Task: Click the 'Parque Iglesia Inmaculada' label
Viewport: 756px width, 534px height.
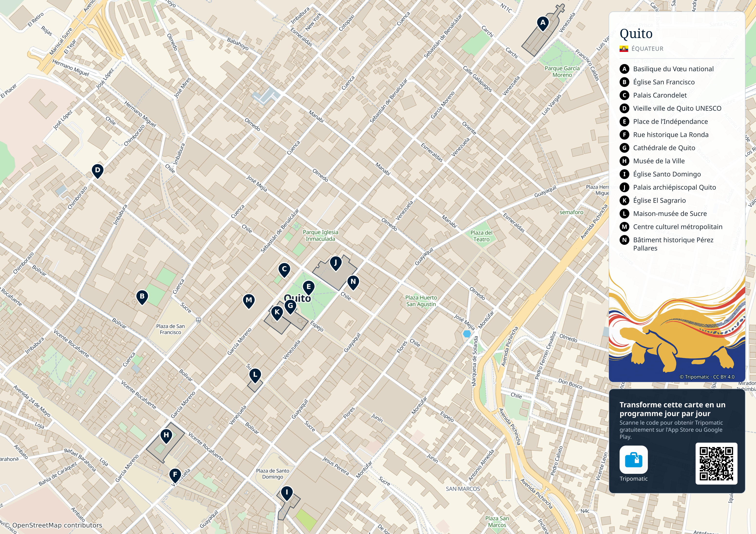Action: 320,235
